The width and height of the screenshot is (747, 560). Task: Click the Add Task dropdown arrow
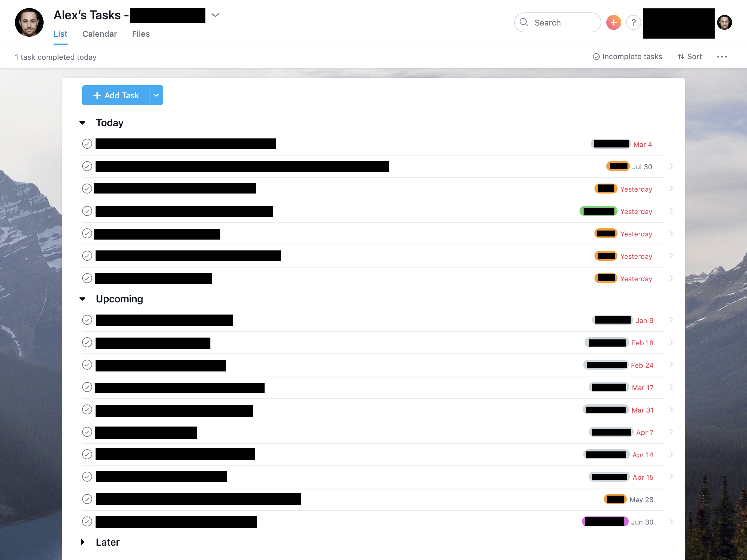click(x=157, y=95)
